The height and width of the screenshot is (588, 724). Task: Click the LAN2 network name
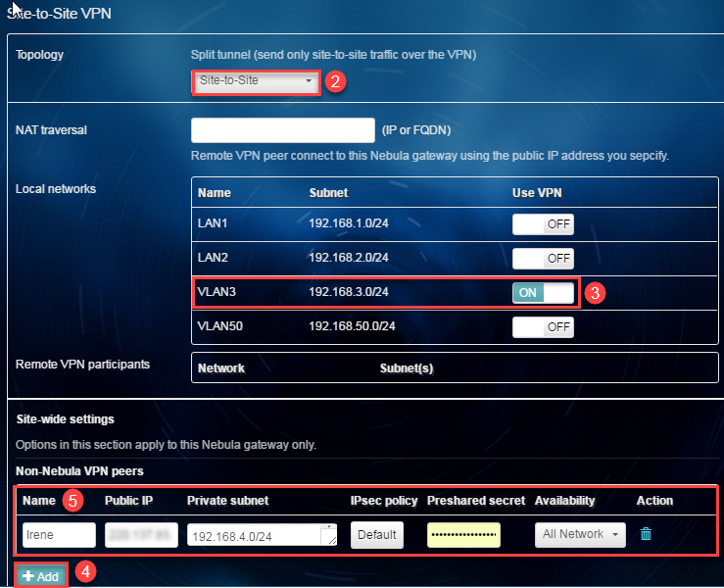[x=213, y=258]
